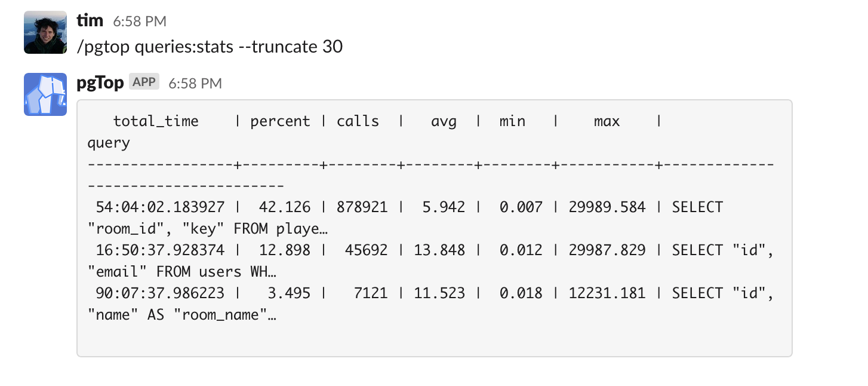
Task: Open tim's 6:58 PM message timestamp
Action: point(140,22)
